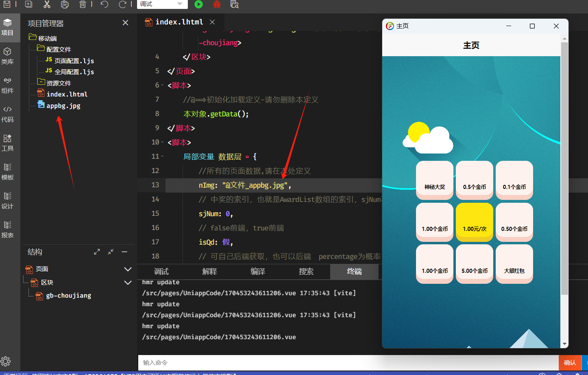Shrink the 结构 panel with inward arrows

pyautogui.click(x=111, y=252)
